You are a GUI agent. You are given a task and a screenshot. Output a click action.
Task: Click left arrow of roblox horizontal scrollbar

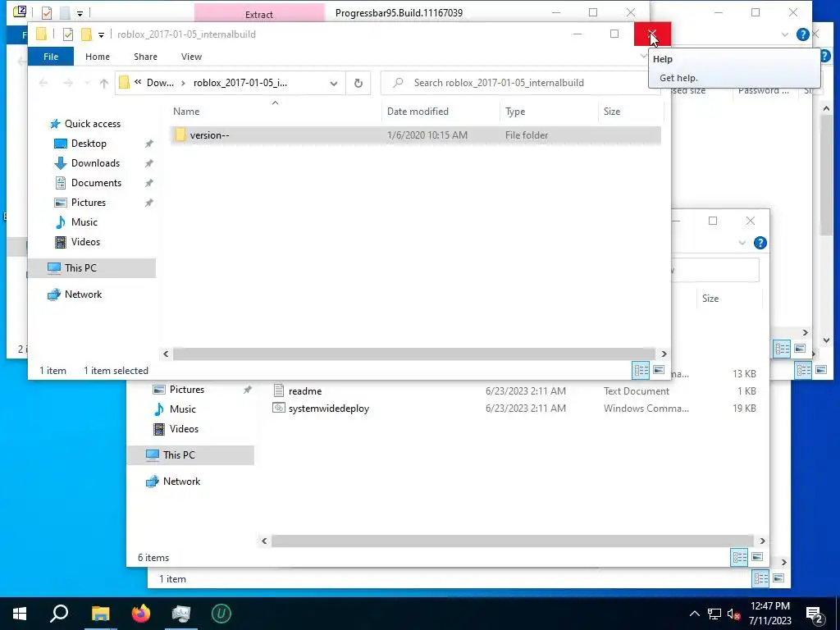pos(166,354)
